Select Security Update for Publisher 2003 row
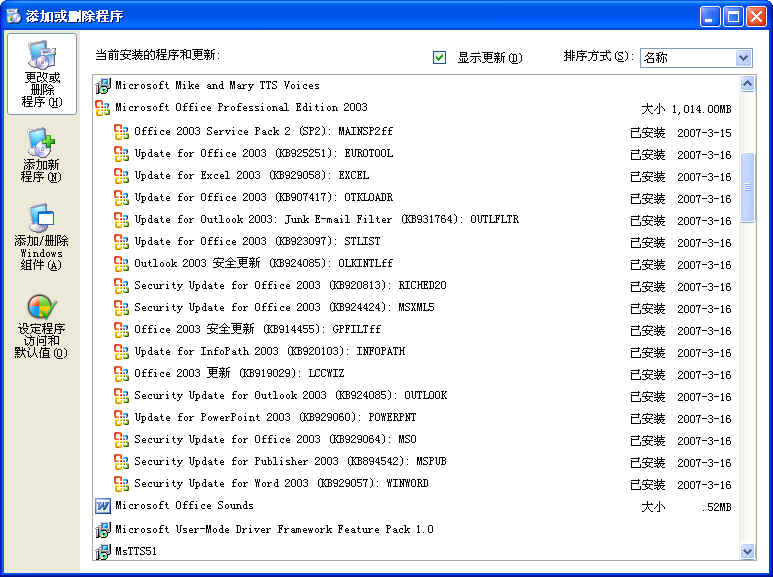 290,461
